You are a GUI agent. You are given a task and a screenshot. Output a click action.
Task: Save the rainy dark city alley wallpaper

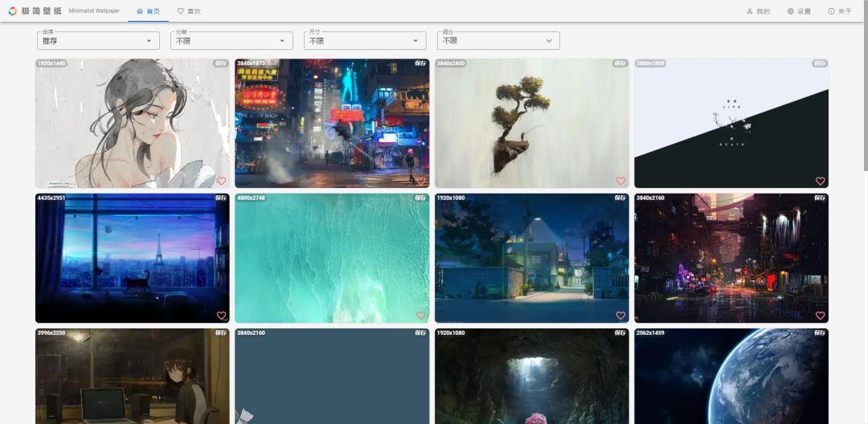pos(820,198)
